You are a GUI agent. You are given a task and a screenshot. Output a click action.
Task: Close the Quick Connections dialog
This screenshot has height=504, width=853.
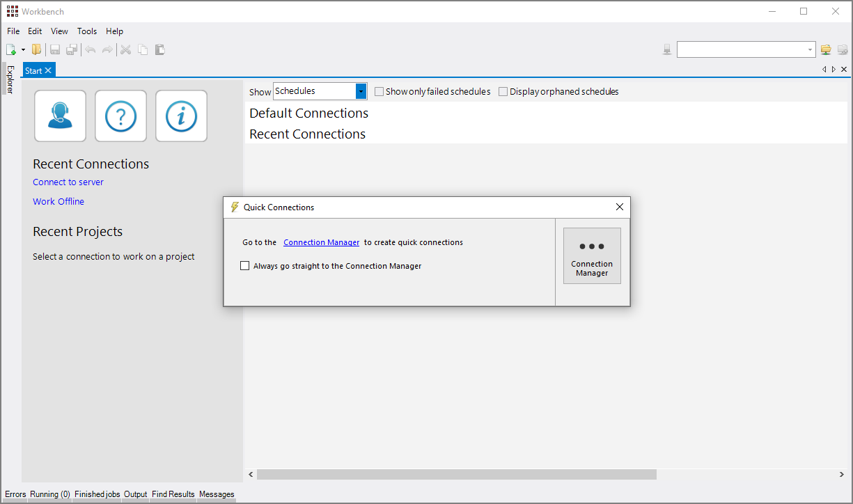click(x=620, y=207)
